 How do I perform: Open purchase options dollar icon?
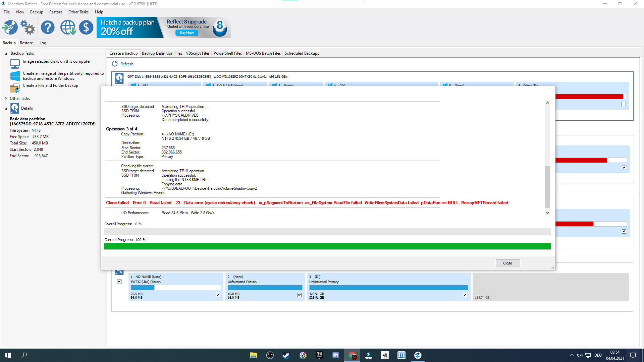86,27
